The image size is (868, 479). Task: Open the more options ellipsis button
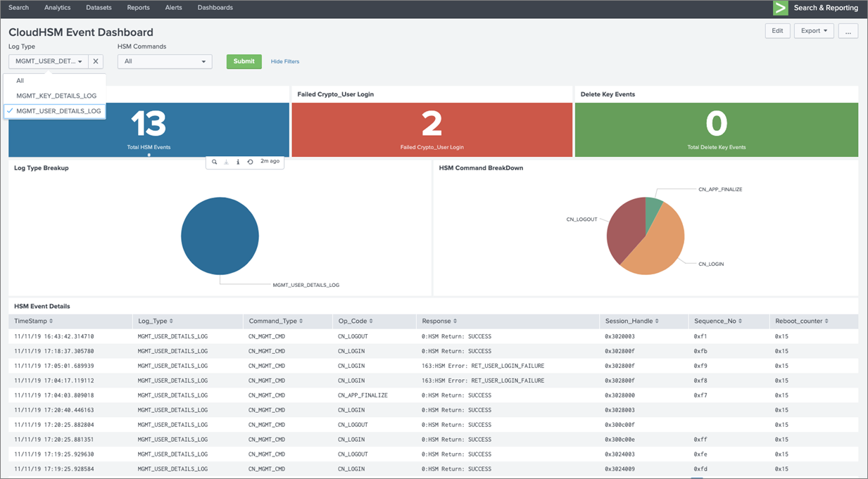pos(848,31)
